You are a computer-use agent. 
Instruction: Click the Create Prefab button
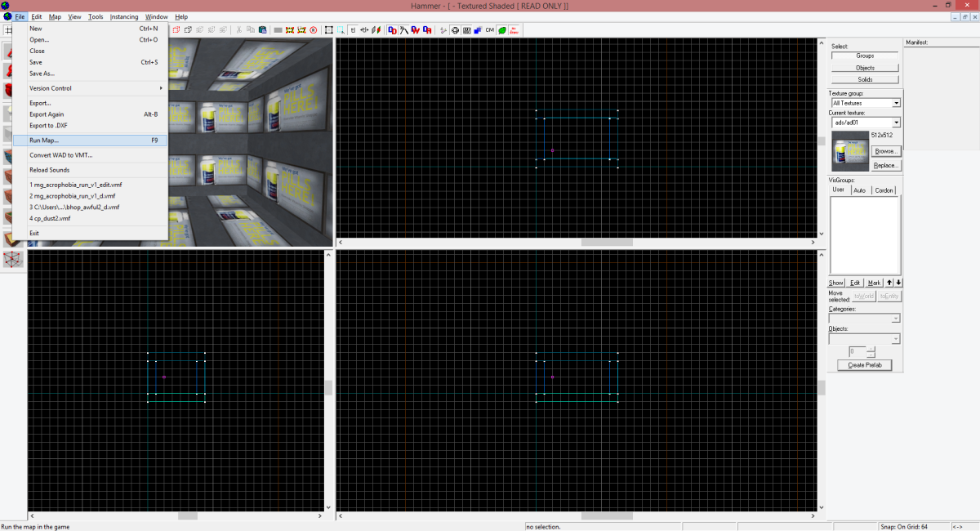tap(865, 365)
